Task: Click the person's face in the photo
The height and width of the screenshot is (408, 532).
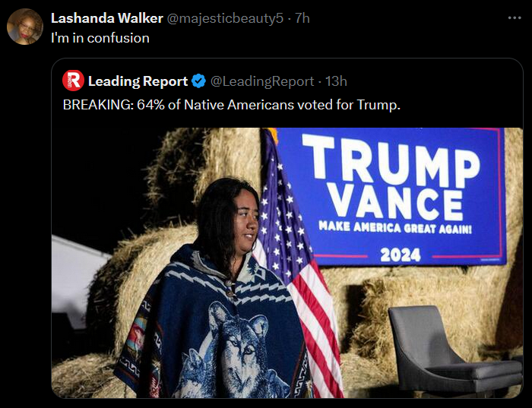Action: click(x=245, y=219)
